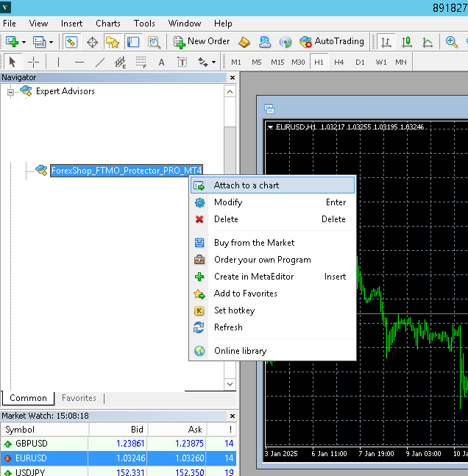This screenshot has width=468, height=476.
Task: Choose Modify from context menu
Action: click(x=272, y=202)
